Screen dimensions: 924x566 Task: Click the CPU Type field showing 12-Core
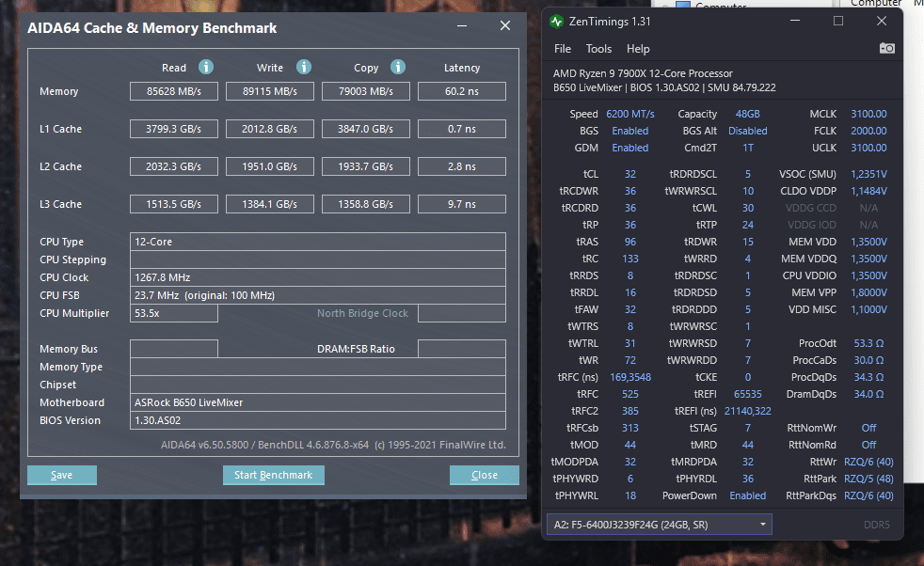[318, 242]
